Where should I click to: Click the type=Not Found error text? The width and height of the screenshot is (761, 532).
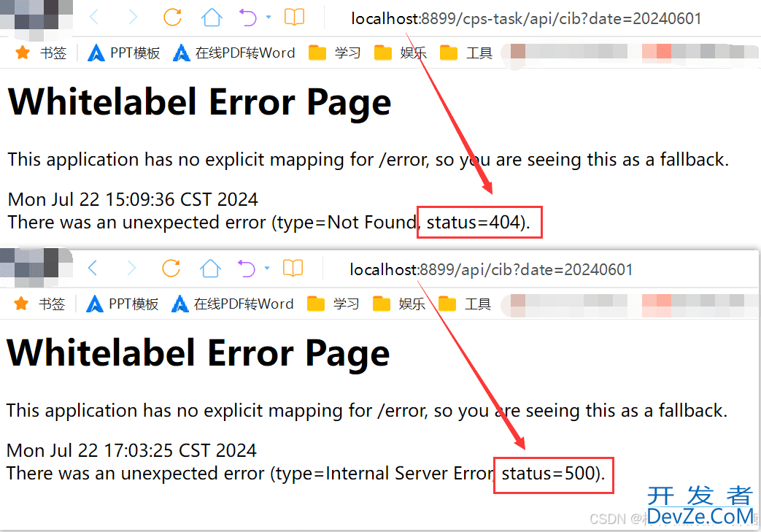coord(347,223)
